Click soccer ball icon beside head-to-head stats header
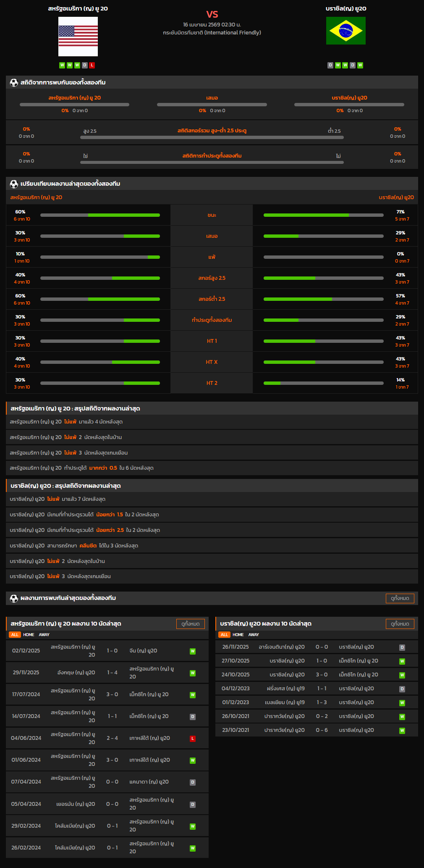The height and width of the screenshot is (868, 424). (14, 83)
